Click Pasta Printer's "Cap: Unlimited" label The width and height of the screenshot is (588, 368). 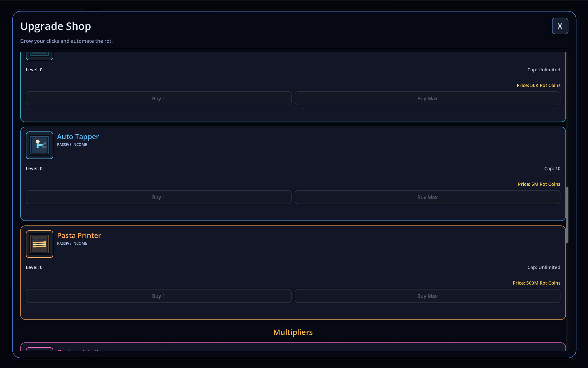544,267
